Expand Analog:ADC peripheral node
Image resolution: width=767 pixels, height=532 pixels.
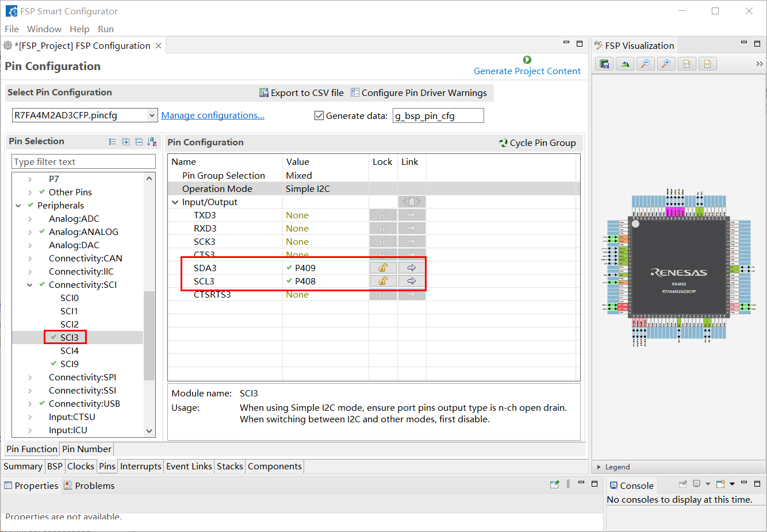pos(30,219)
